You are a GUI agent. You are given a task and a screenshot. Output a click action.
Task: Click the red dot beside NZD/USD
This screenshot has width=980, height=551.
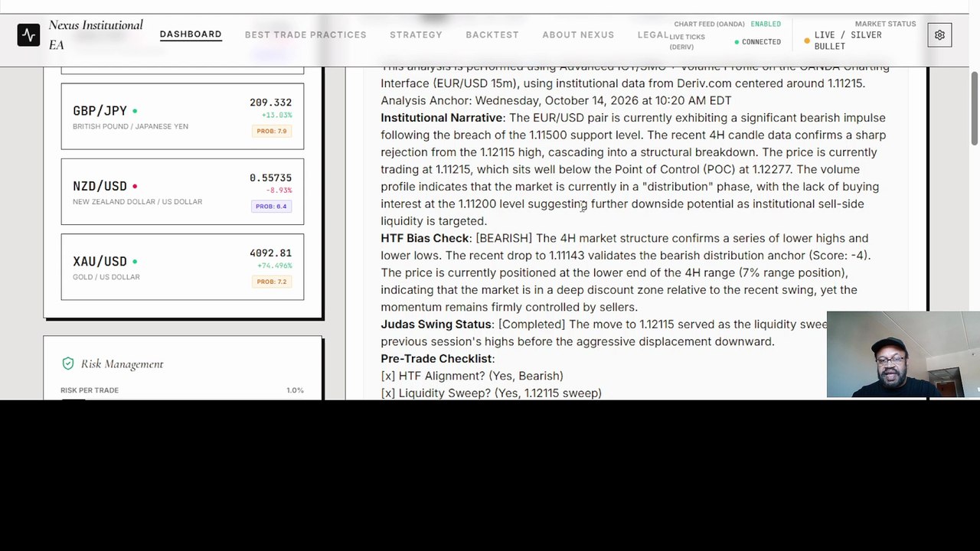(x=135, y=186)
